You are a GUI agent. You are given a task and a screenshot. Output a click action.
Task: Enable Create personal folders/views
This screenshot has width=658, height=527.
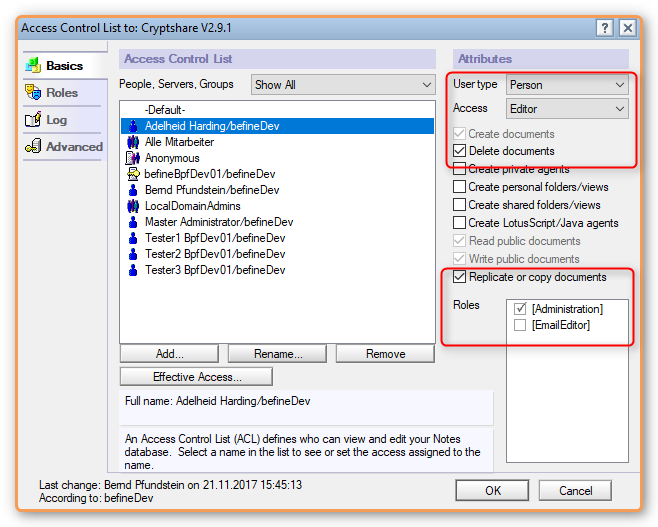pyautogui.click(x=460, y=187)
